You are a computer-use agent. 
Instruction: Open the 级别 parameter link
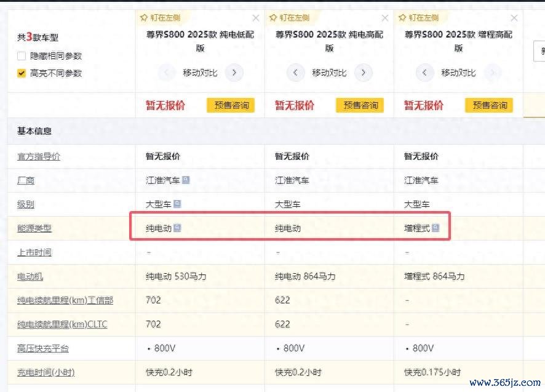coord(26,204)
